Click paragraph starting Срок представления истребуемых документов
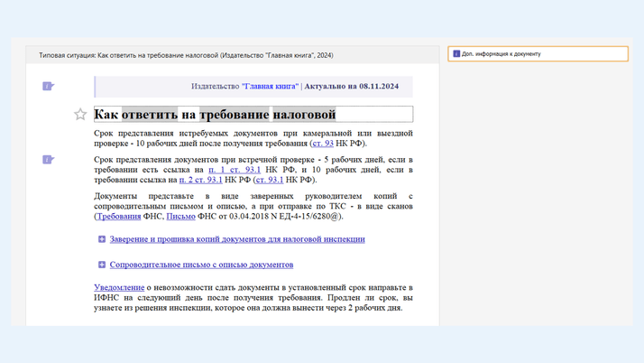The image size is (644, 363). pos(253,138)
